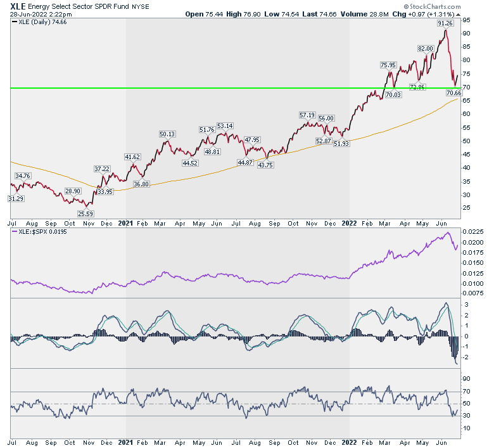The image size is (494, 448).
Task: Click the 44.87 low label
Action: [245, 162]
